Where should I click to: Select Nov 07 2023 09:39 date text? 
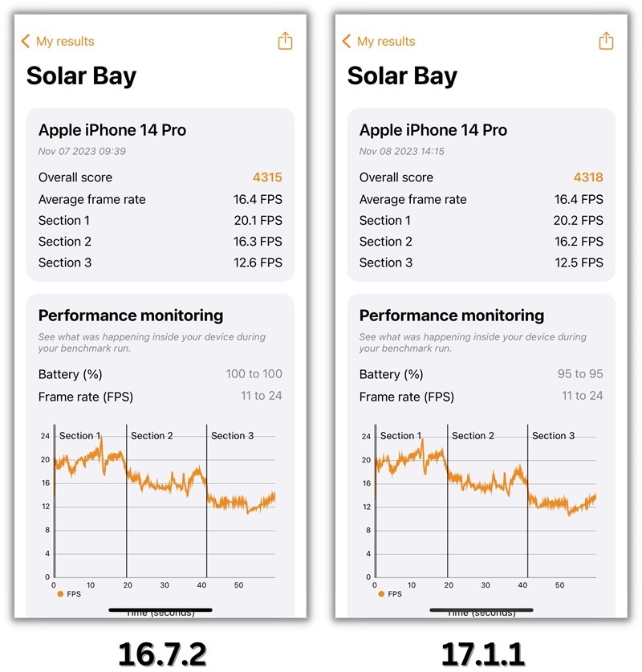(82, 151)
